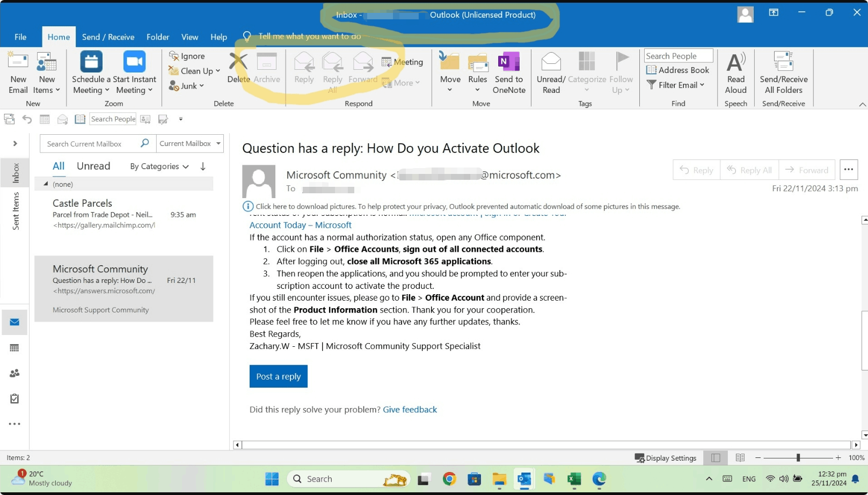Open the Current Mailbox dropdown
This screenshot has width=868, height=495.
(189, 143)
